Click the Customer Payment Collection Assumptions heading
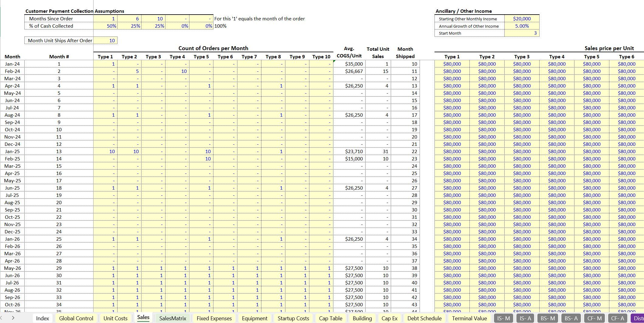 [75, 11]
